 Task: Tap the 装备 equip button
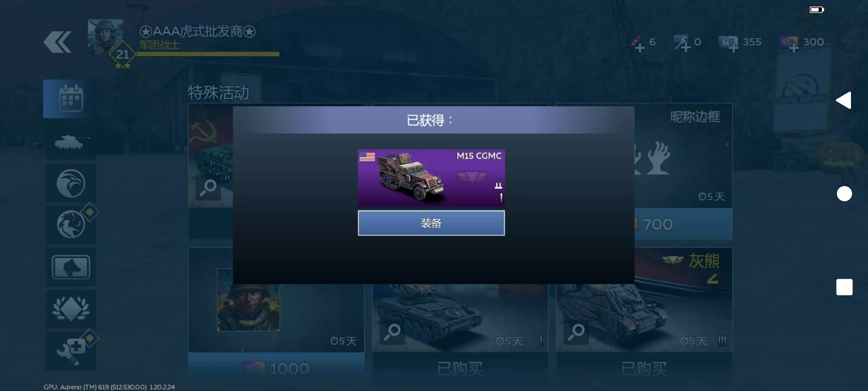pos(431,223)
